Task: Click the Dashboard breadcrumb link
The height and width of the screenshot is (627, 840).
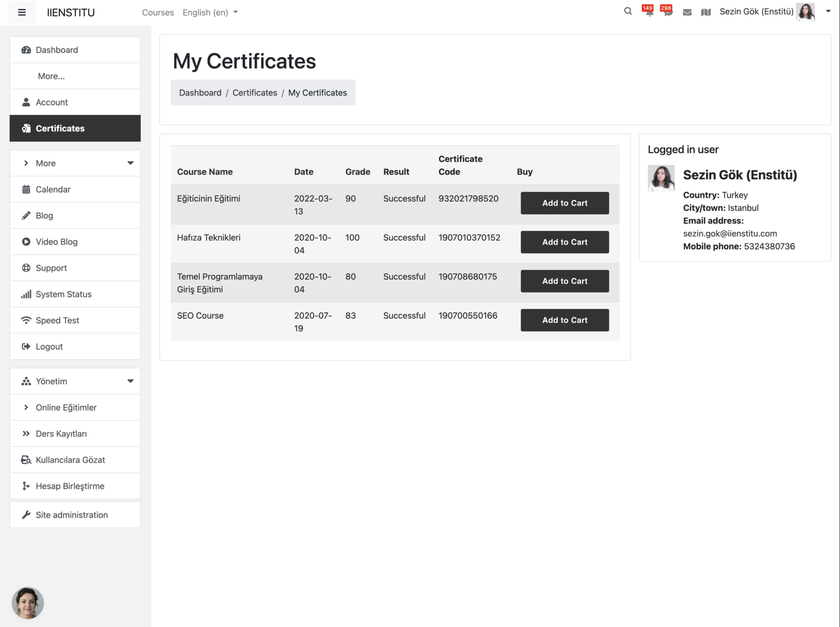Action: (x=200, y=92)
